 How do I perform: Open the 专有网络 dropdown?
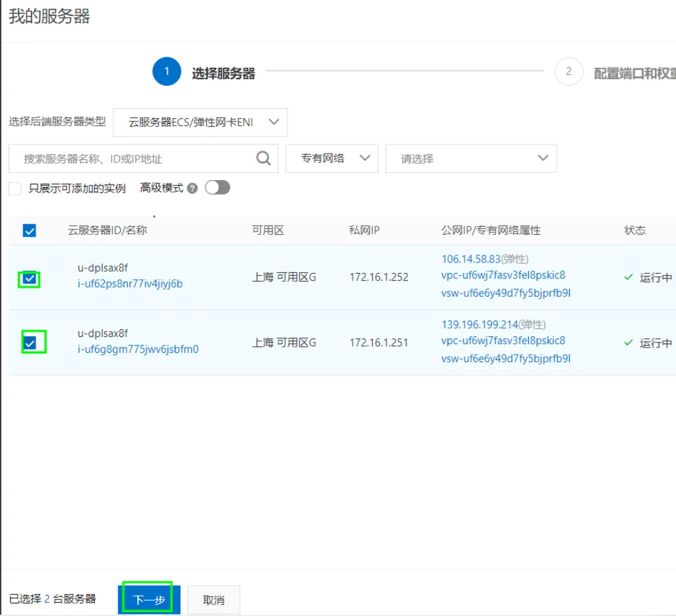332,158
